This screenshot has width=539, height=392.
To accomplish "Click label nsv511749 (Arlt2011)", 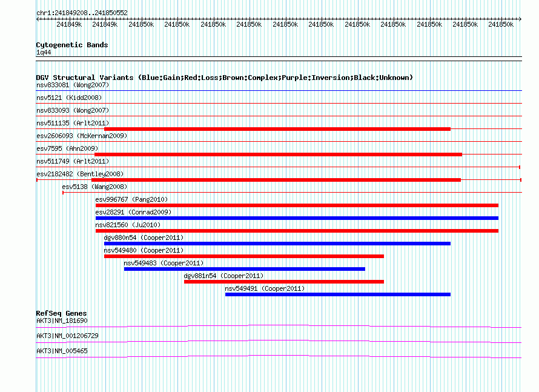I will point(73,161).
